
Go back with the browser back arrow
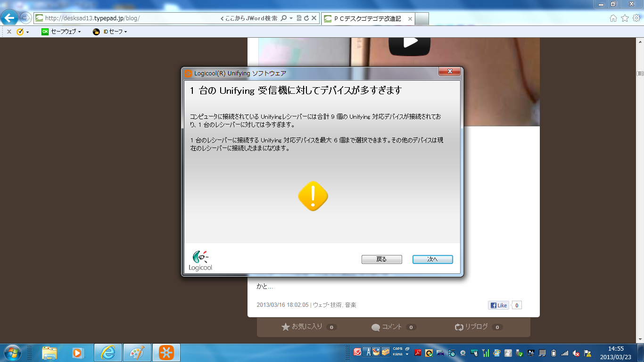pyautogui.click(x=9, y=18)
